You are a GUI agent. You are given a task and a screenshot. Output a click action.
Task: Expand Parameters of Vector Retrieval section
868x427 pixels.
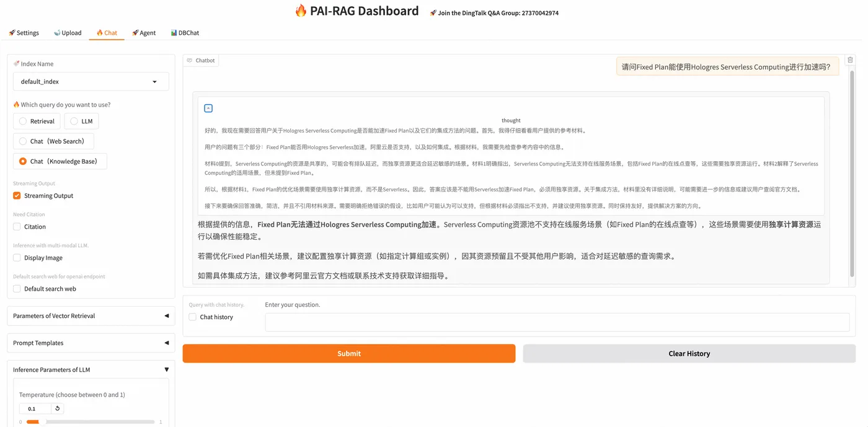click(x=91, y=316)
